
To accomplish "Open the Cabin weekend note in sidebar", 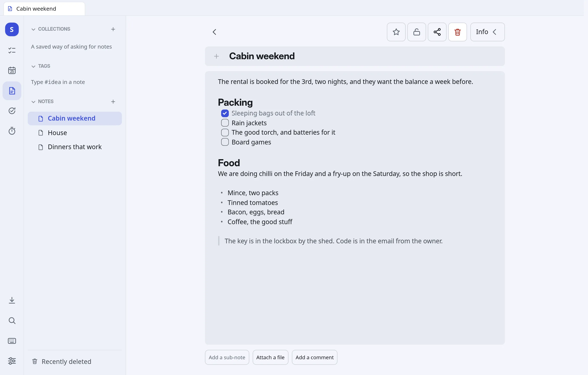I will 75,118.
